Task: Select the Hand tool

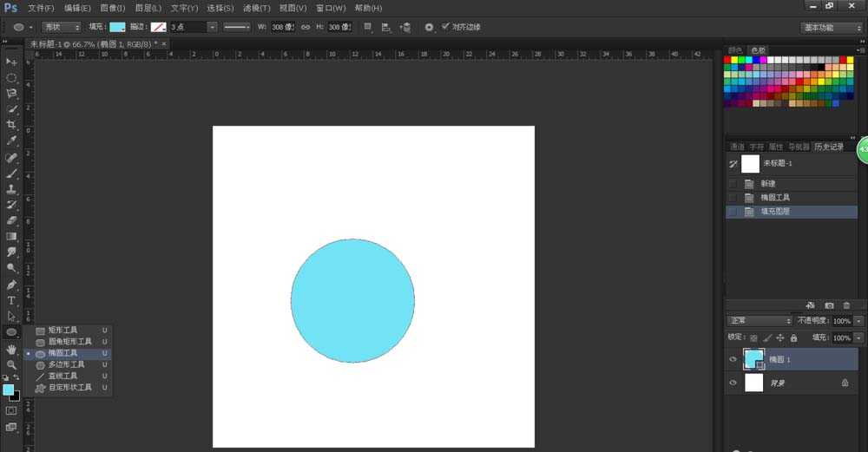Action: coord(12,349)
